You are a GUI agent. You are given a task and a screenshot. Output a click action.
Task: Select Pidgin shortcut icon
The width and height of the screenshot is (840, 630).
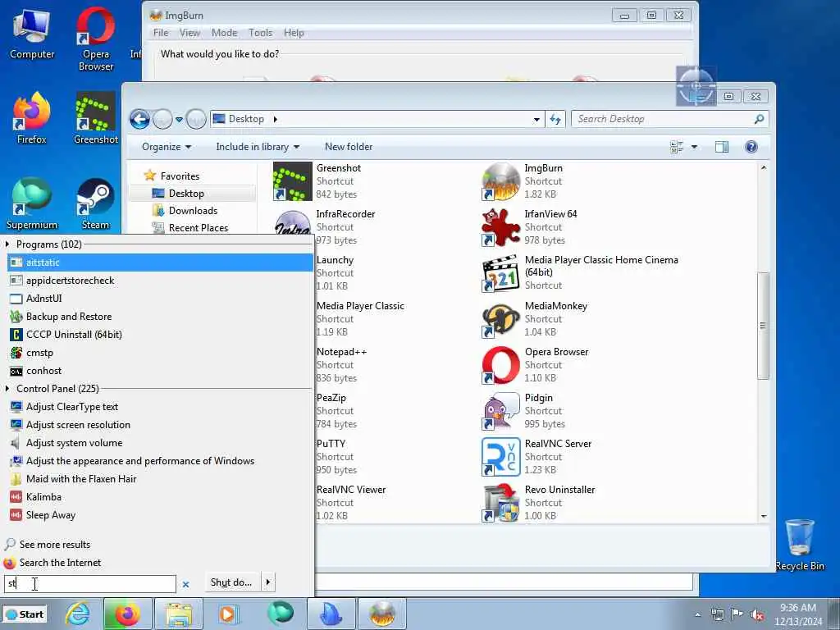[500, 411]
